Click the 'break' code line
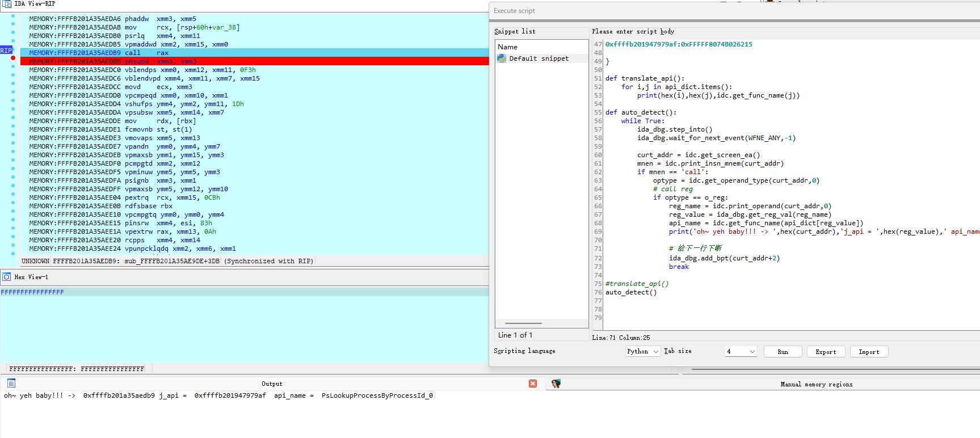980x438 pixels. coord(679,267)
